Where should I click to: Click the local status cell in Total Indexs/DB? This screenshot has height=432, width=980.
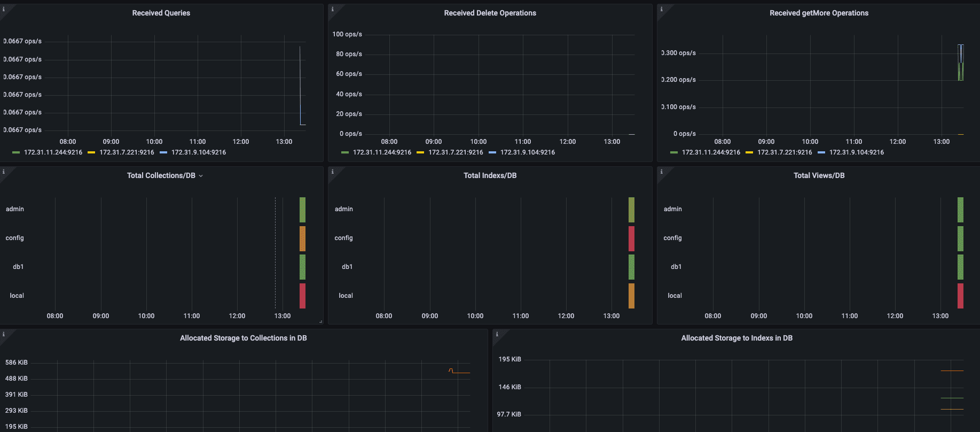coord(631,296)
